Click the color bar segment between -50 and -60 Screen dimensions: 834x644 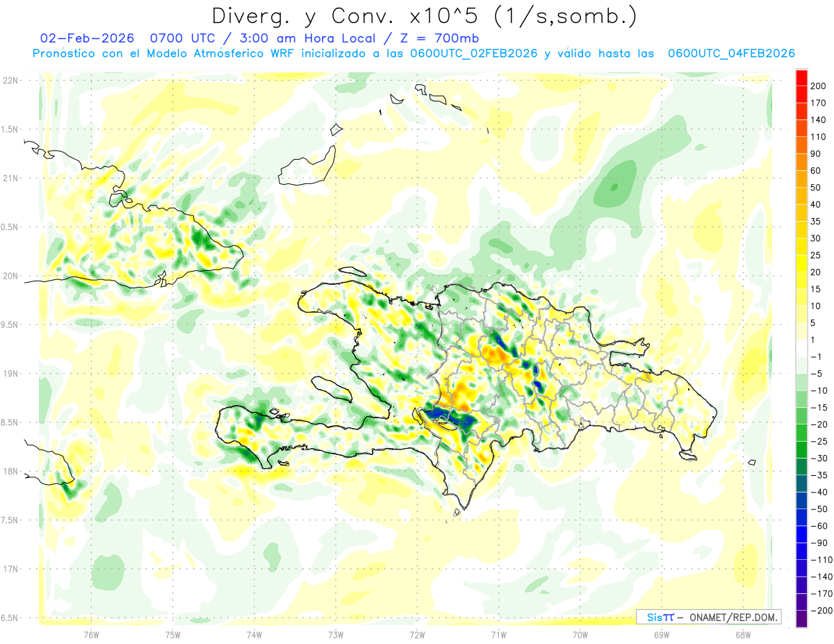[x=801, y=517]
